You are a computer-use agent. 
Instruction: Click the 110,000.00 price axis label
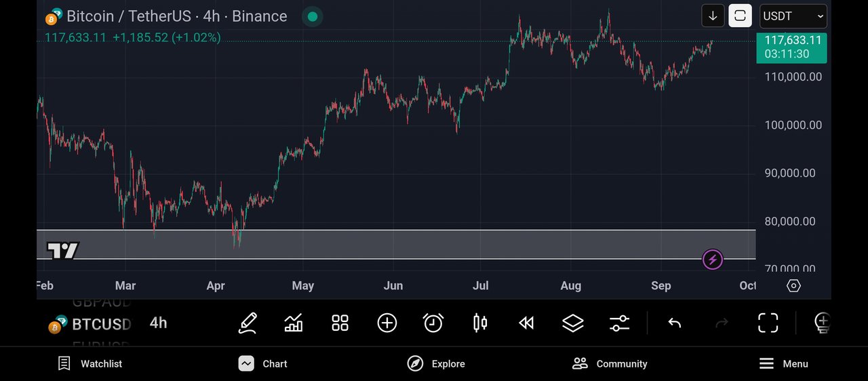pyautogui.click(x=793, y=77)
